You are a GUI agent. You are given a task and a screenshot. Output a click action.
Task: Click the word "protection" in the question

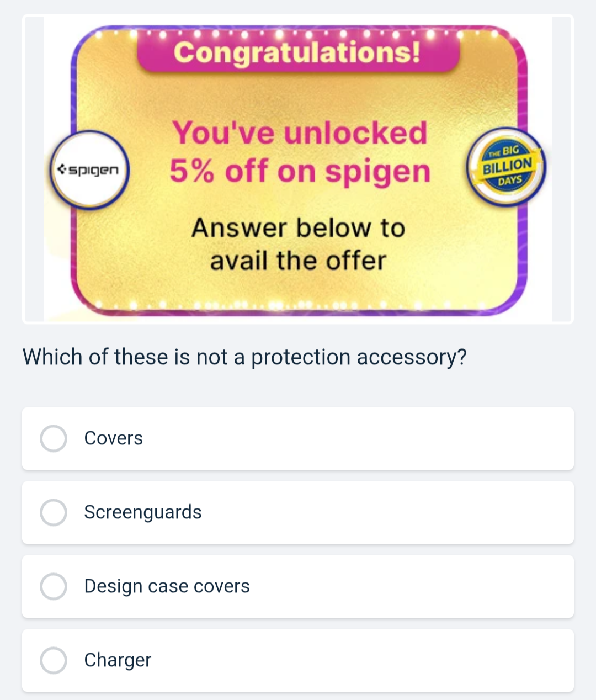(300, 358)
